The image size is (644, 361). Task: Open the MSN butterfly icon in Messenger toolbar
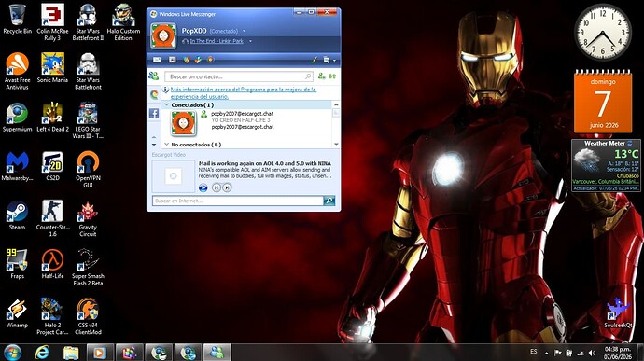tap(199, 60)
